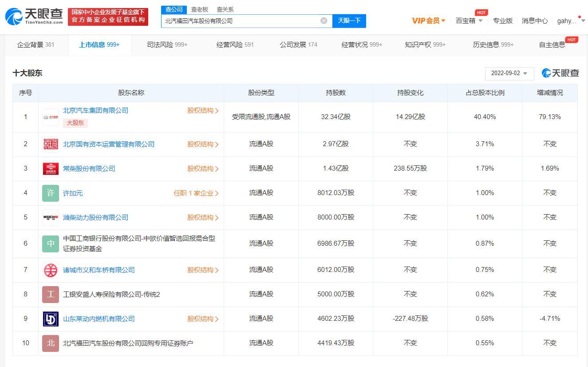This screenshot has height=367, width=588.
Task: Click the LD logo for 山东莱动内燃机
Action: point(50,319)
